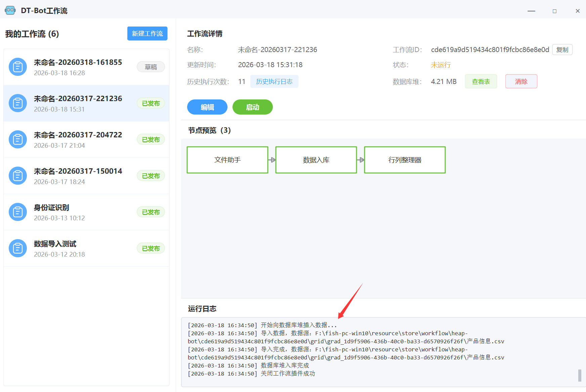Click the clipboard icon for 数据导入测试 workflow

click(18, 248)
